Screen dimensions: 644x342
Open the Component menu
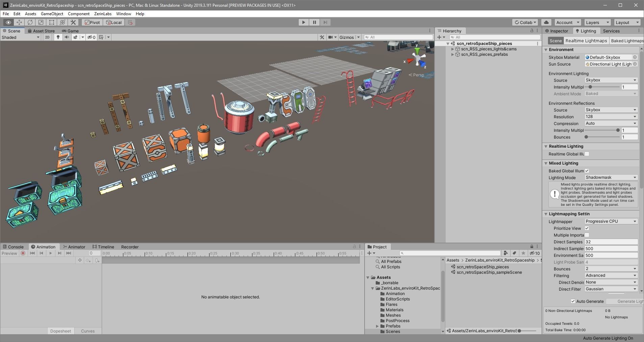coord(79,14)
